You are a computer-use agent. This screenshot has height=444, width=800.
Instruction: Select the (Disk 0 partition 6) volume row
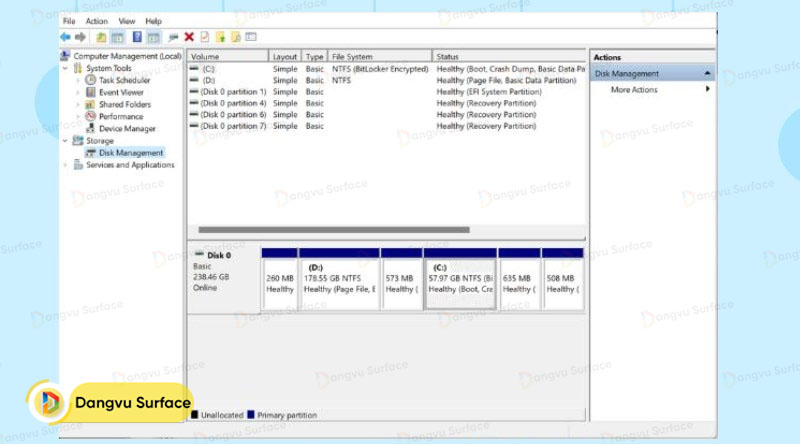click(387, 114)
